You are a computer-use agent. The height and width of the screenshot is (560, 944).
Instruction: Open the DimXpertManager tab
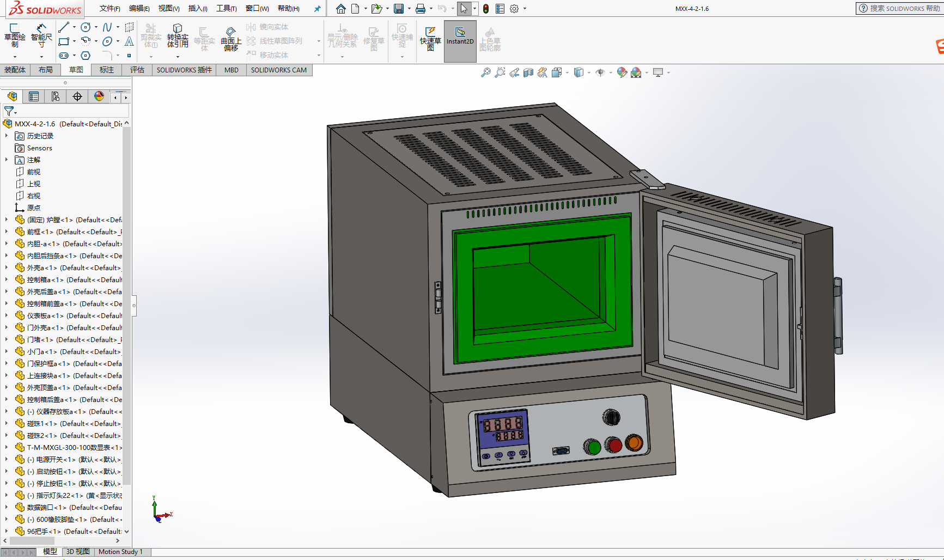coord(77,96)
